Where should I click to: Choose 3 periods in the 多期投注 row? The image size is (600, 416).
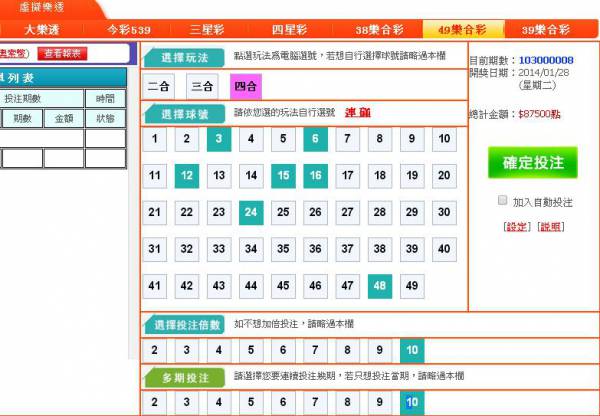187,403
